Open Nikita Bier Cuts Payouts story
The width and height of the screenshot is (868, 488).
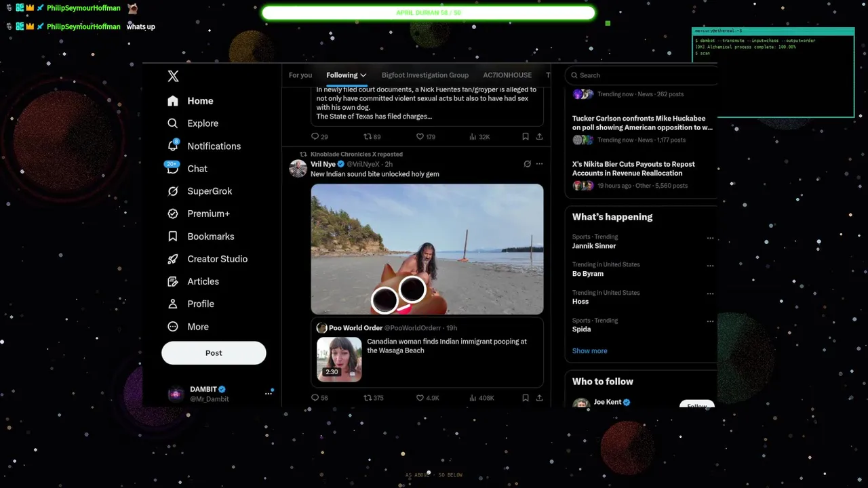[633, 168]
